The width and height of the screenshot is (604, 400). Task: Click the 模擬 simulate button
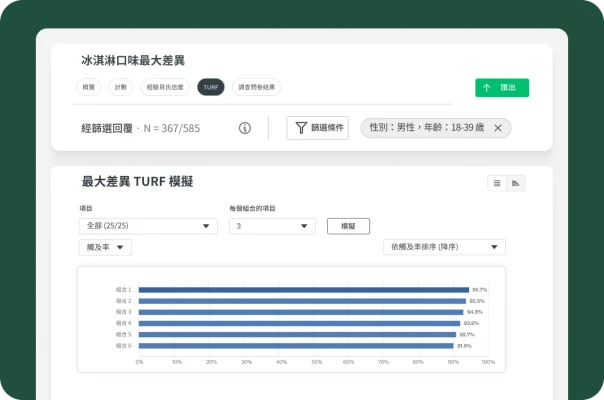tap(348, 226)
